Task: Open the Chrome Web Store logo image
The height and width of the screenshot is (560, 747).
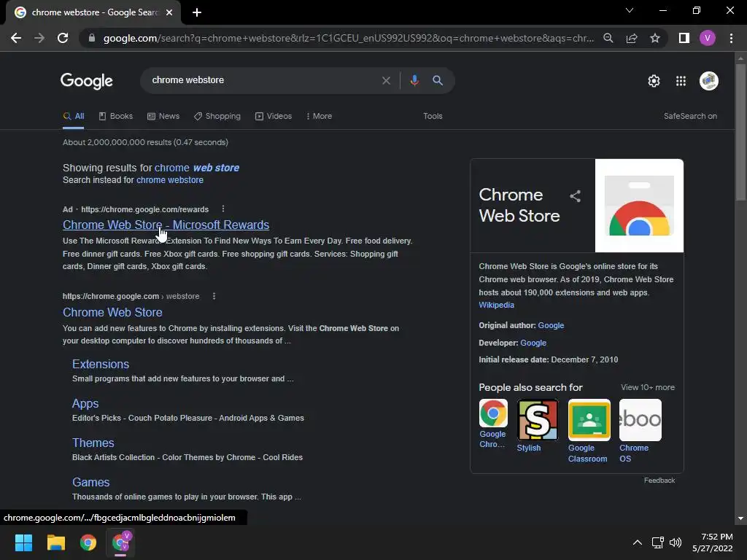Action: 639,206
